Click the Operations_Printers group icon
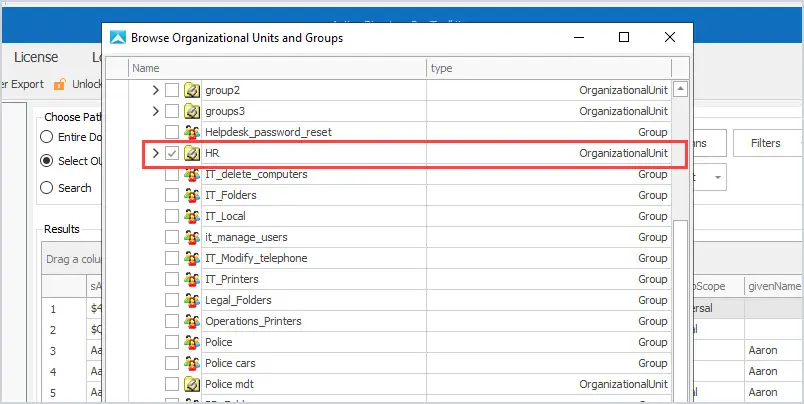 [x=192, y=321]
